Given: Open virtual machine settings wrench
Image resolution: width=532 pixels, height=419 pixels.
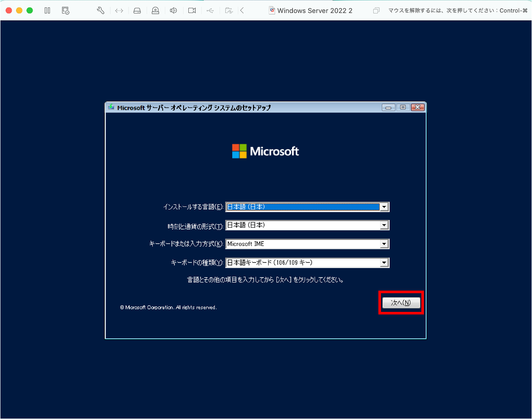Looking at the screenshot, I should 101,10.
